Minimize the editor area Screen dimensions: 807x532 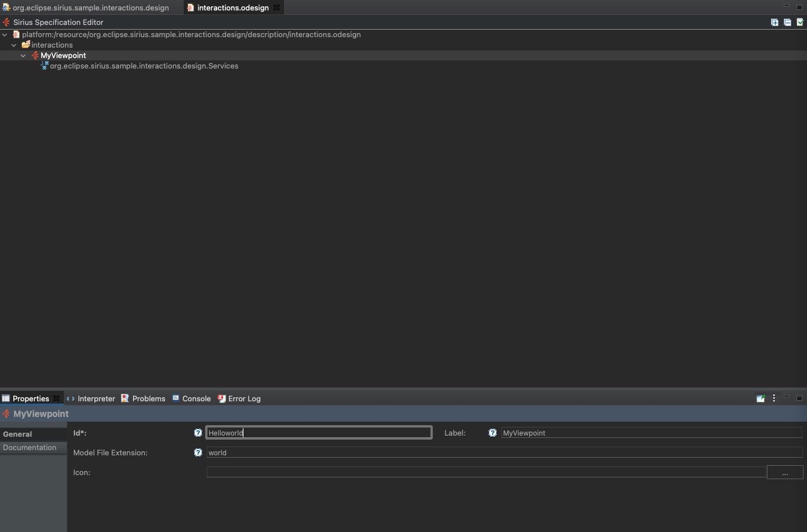tap(787, 6)
